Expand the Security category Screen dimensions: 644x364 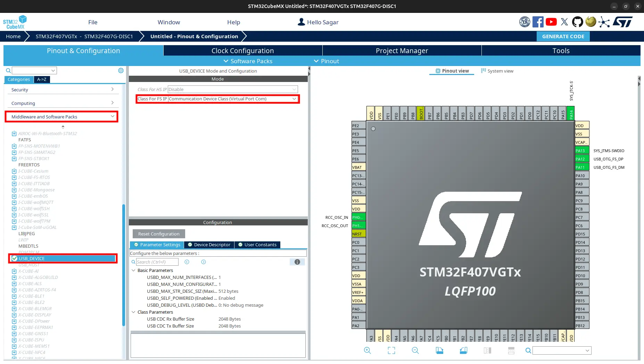click(63, 90)
